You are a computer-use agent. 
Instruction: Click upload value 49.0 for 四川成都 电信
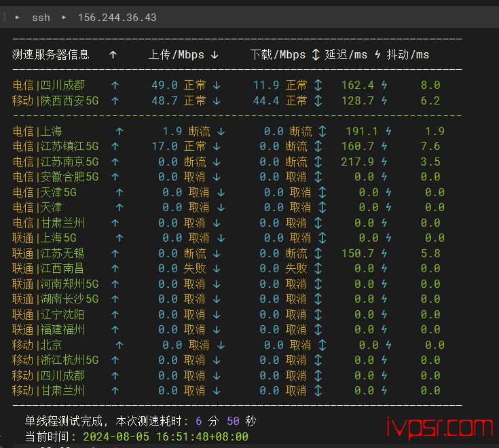[x=164, y=85]
